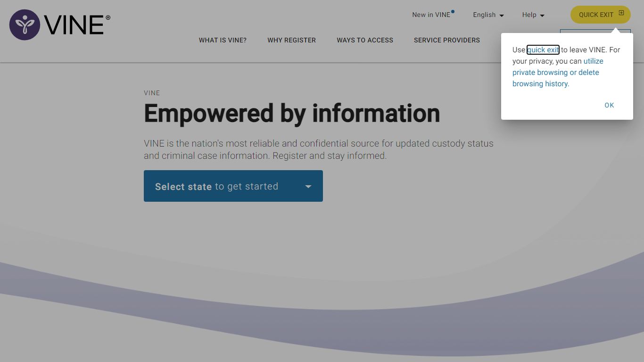Open the Select state dropdown to get started
644x362 pixels.
coord(233,186)
